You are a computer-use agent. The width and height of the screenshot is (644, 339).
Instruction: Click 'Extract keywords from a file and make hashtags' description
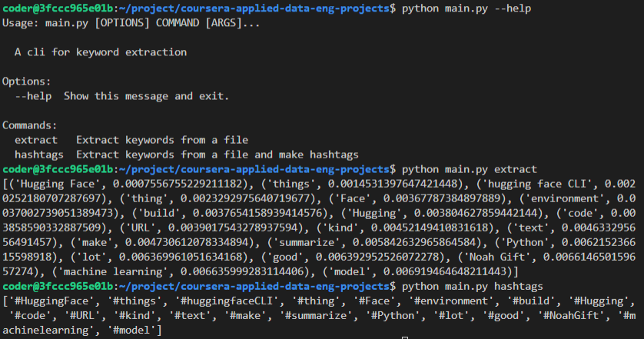[x=217, y=155]
